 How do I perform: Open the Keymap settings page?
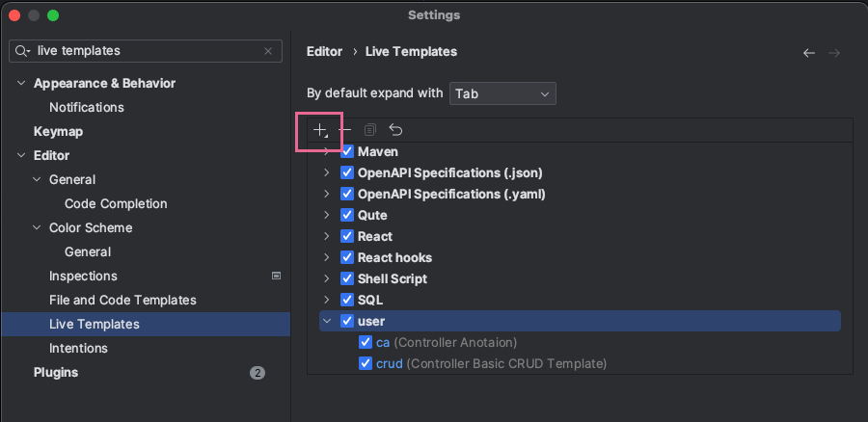point(58,131)
